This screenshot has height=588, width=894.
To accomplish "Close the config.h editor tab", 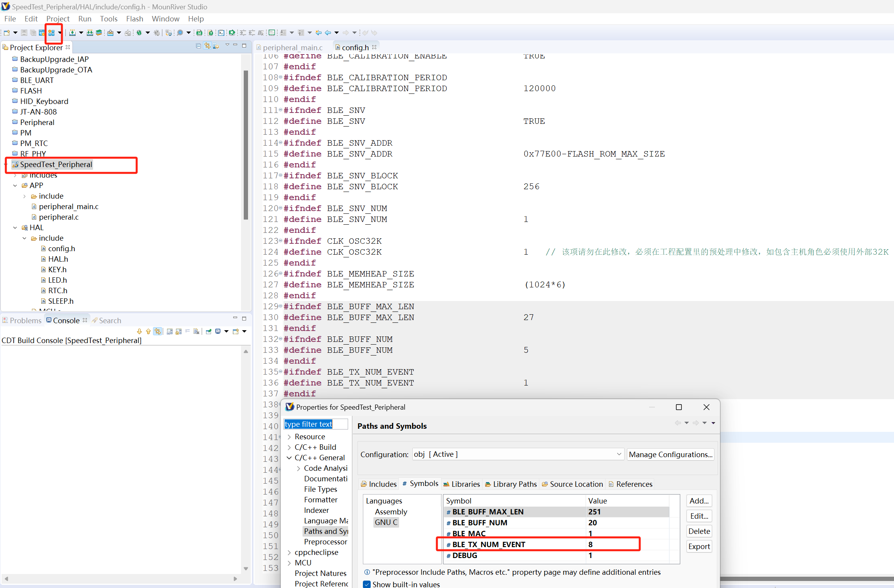I will 374,47.
